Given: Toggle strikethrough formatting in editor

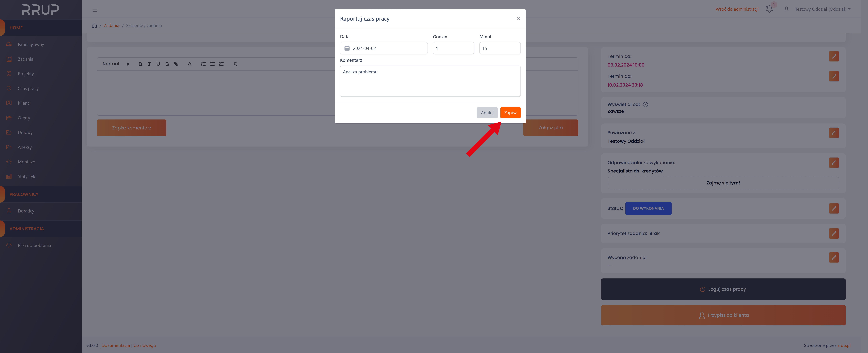Looking at the screenshot, I should tap(167, 64).
